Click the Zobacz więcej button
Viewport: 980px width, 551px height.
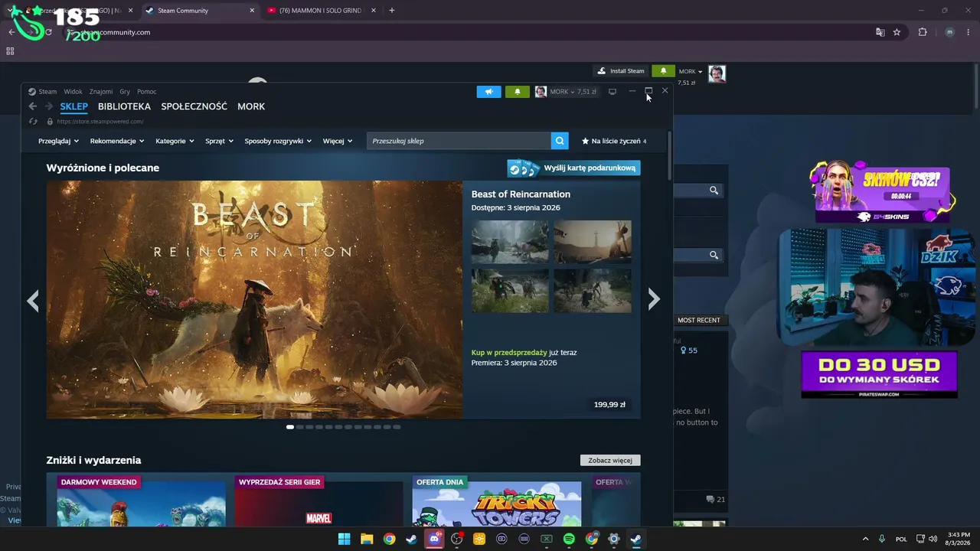click(610, 461)
